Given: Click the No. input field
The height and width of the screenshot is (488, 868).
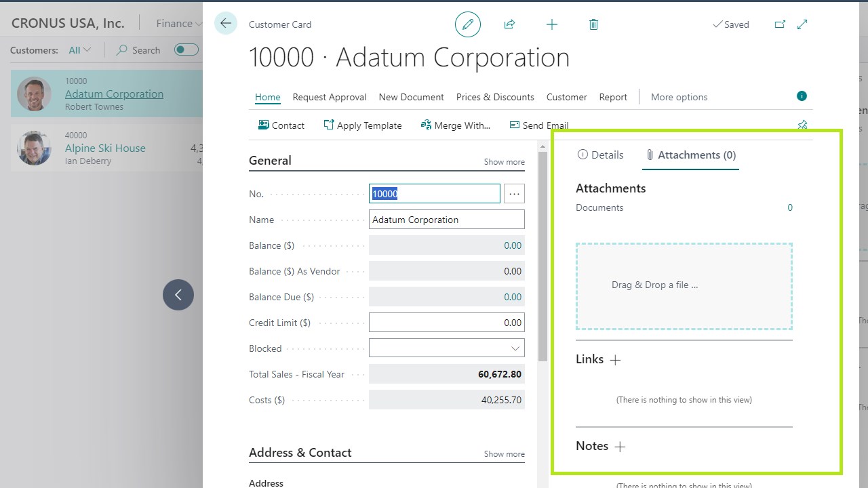Looking at the screenshot, I should point(435,194).
